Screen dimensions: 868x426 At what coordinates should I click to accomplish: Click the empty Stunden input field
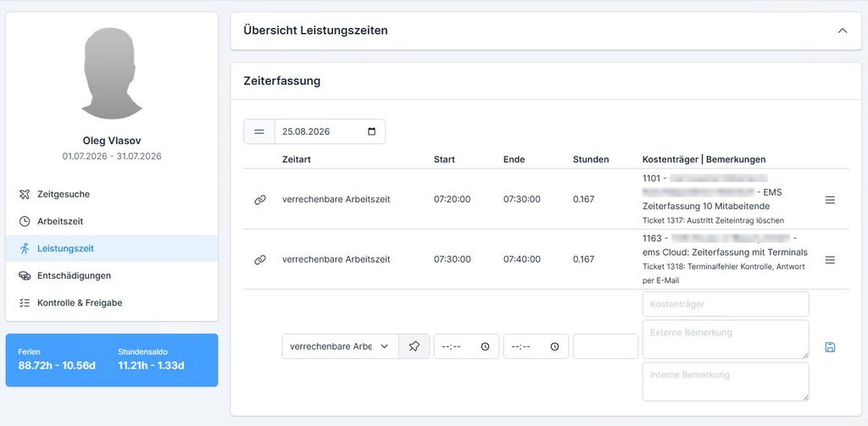click(x=605, y=346)
